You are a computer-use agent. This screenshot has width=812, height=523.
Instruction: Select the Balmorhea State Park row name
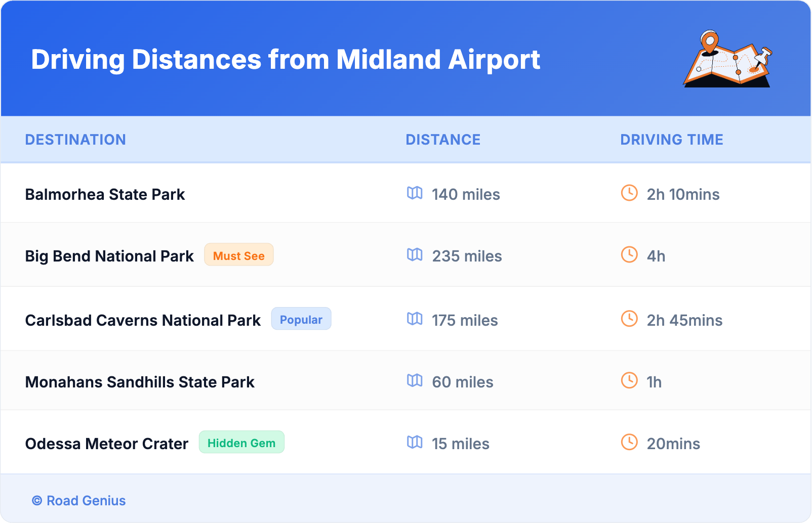(105, 195)
